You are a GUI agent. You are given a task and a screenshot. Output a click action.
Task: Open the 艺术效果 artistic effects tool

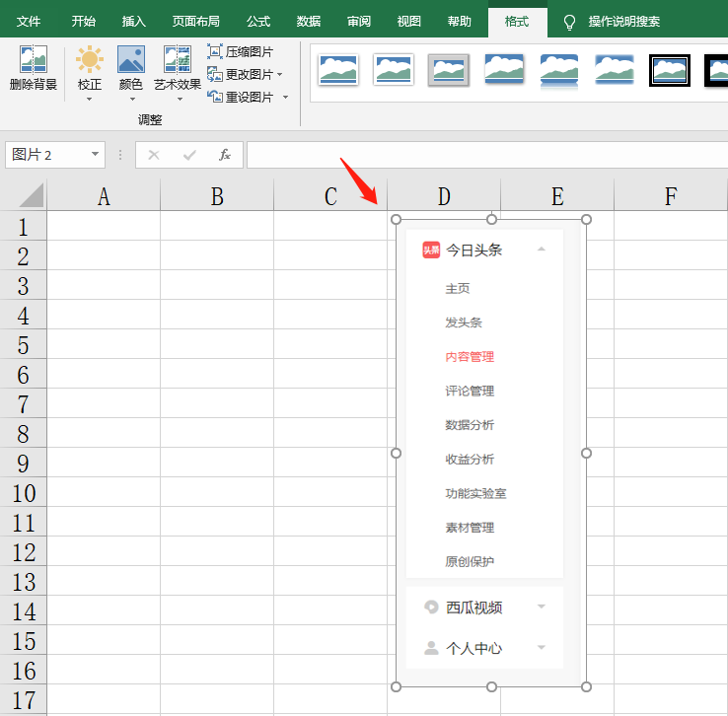[x=178, y=67]
